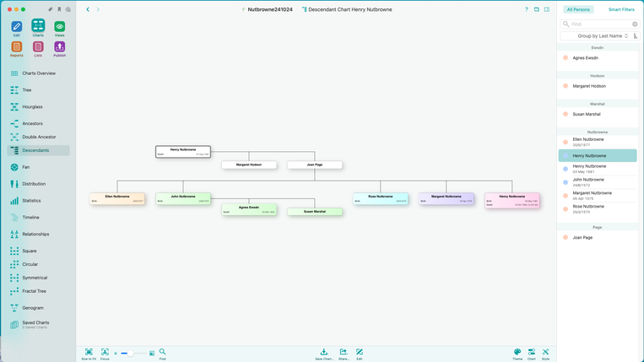Image resolution: width=644 pixels, height=362 pixels.
Task: Open the Tree chart
Action: click(x=38, y=90)
